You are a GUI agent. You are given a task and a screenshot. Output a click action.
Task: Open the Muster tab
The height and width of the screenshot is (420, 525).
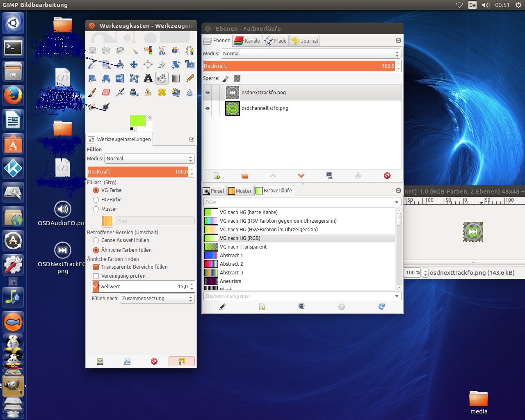240,191
